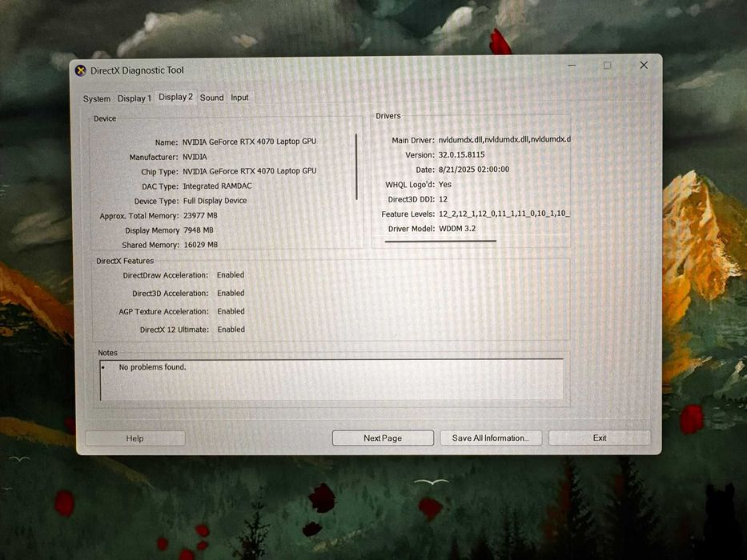Click the Device group label
Image resolution: width=747 pixels, height=560 pixels.
click(x=105, y=118)
